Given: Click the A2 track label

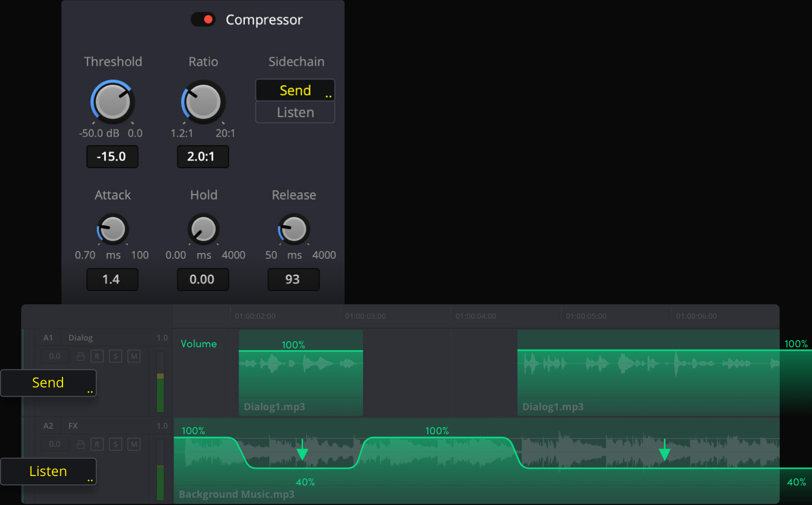Looking at the screenshot, I should click(48, 426).
